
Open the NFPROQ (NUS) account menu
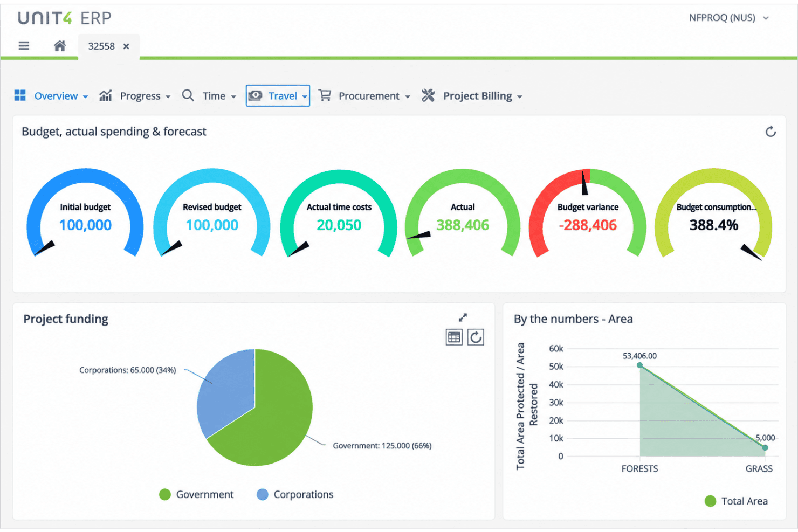[729, 18]
